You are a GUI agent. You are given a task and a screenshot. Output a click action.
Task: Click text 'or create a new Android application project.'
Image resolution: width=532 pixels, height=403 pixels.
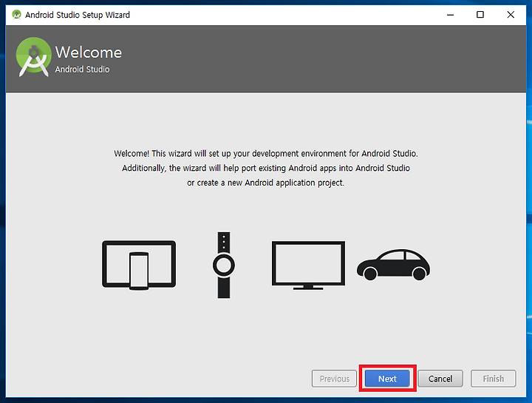(x=266, y=183)
